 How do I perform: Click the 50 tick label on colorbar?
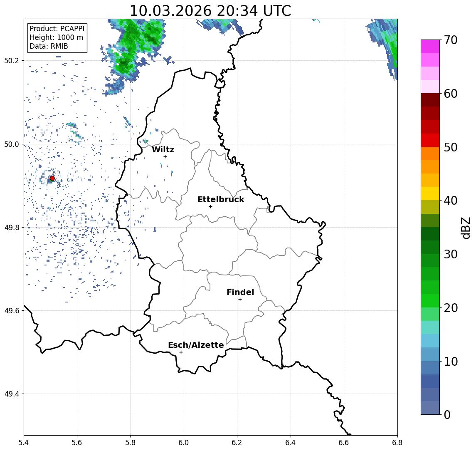(x=451, y=147)
